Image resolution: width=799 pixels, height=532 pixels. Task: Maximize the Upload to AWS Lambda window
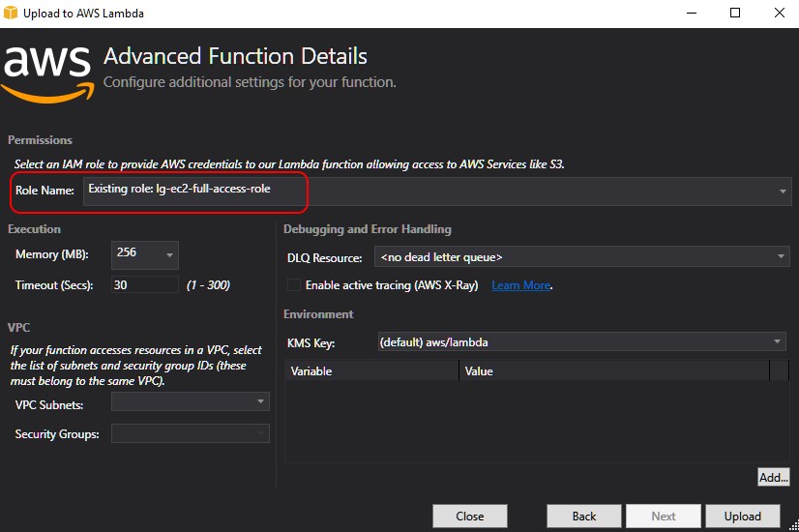tap(735, 13)
